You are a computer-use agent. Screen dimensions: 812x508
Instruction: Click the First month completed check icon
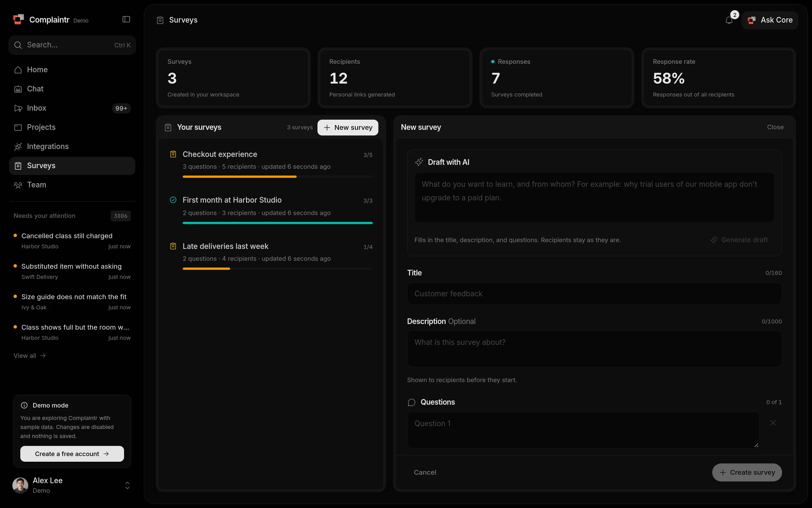click(x=173, y=200)
